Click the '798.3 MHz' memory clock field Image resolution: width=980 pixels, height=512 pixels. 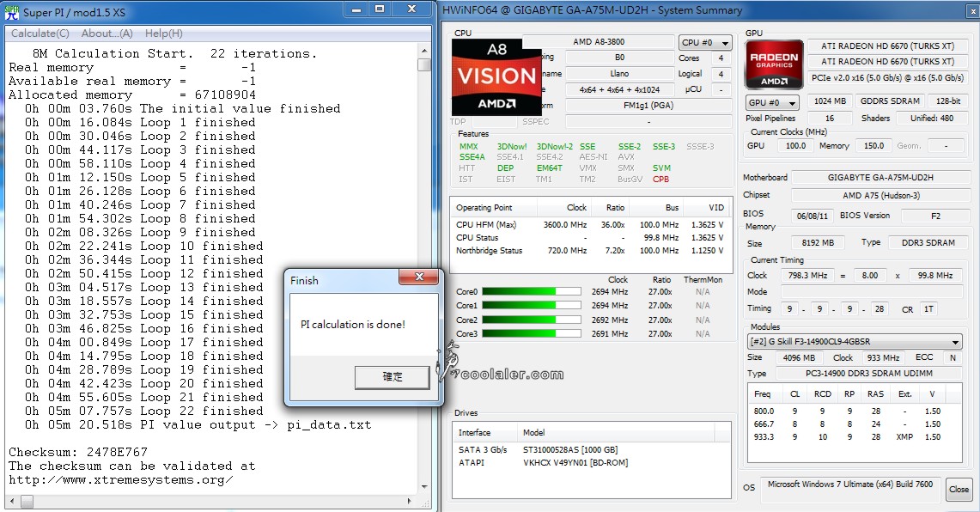point(807,276)
